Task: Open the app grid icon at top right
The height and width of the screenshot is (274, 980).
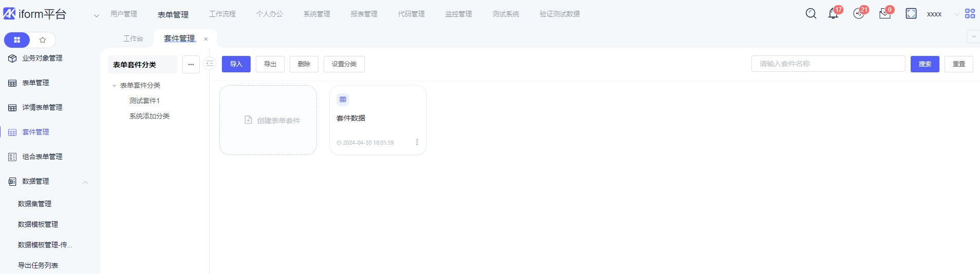Action: (x=970, y=14)
